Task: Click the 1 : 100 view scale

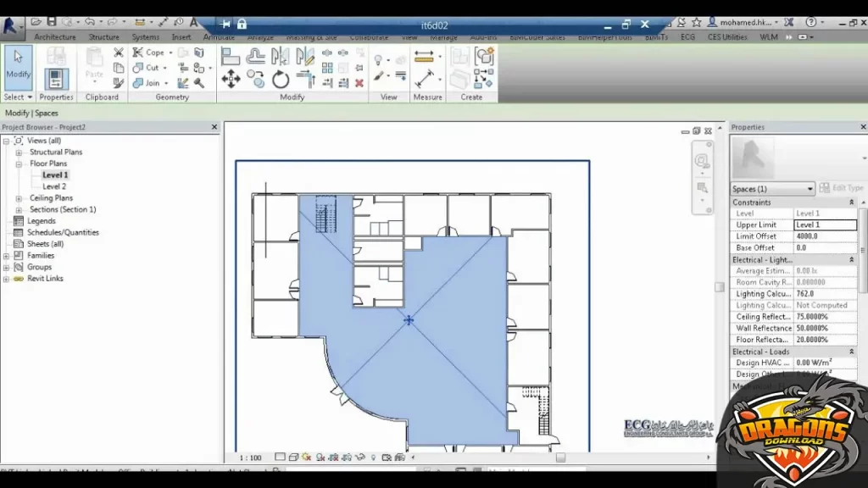Action: point(251,457)
